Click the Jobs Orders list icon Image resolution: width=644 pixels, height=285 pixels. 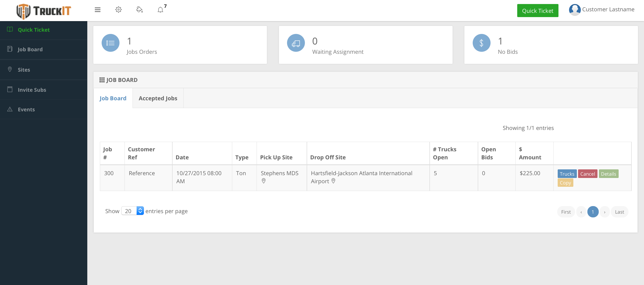(x=110, y=43)
